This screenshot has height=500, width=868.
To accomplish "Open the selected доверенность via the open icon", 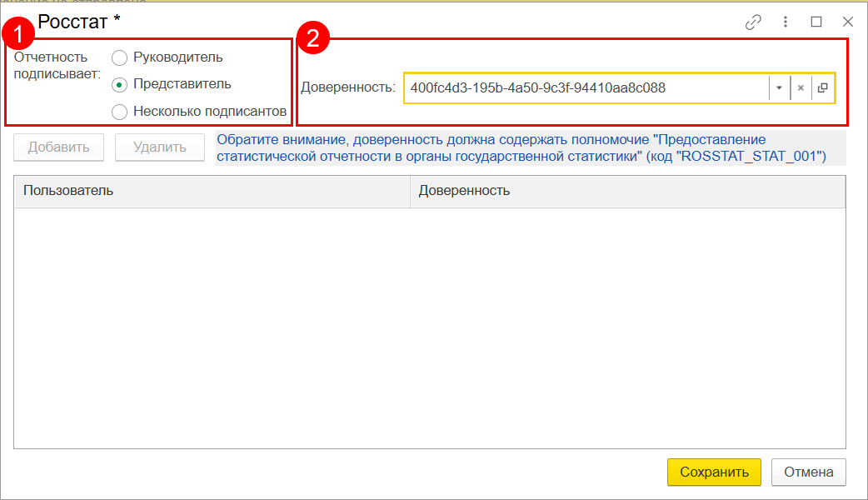I will coord(822,87).
